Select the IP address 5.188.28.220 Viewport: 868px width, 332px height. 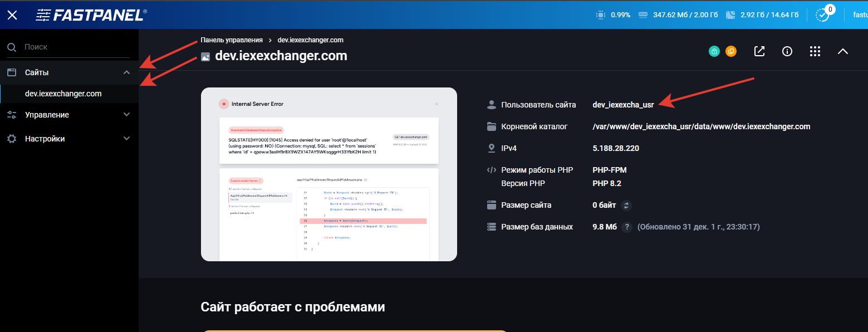point(616,148)
